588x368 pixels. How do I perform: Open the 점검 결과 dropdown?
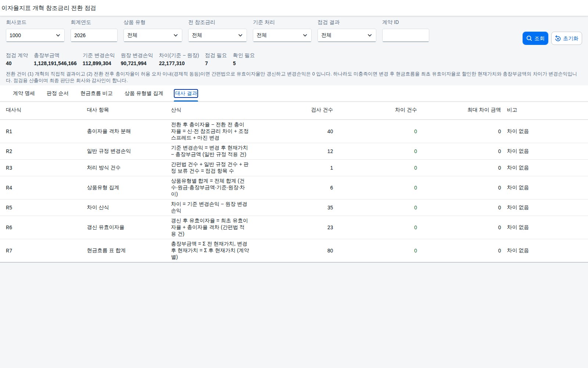click(347, 35)
